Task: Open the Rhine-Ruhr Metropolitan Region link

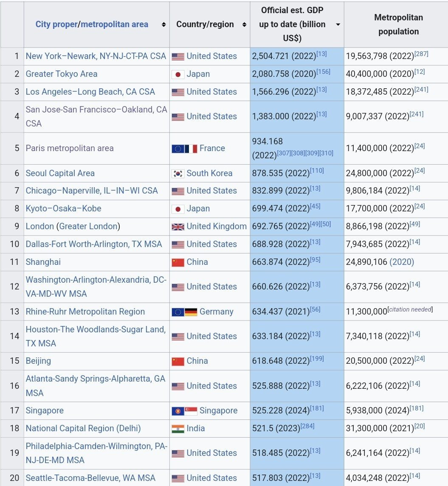Action: [x=85, y=312]
